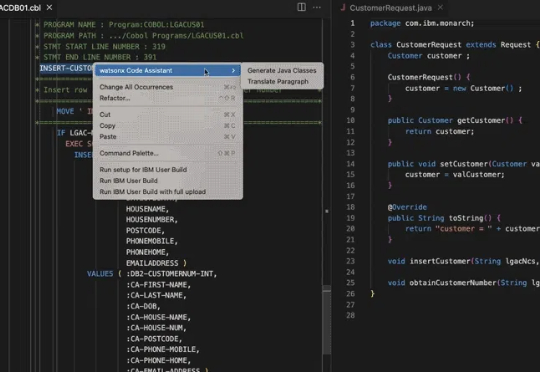Image resolution: width=540 pixels, height=372 pixels.
Task: Click ':DB2-CUSTOMERNUM-INT,' host variable
Action: point(172,274)
